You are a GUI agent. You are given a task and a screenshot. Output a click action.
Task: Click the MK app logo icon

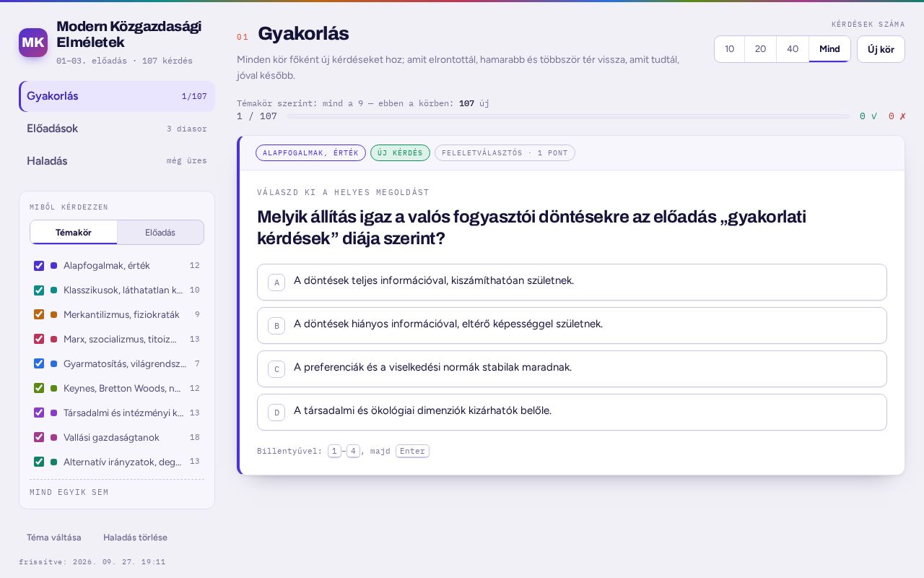(x=33, y=43)
